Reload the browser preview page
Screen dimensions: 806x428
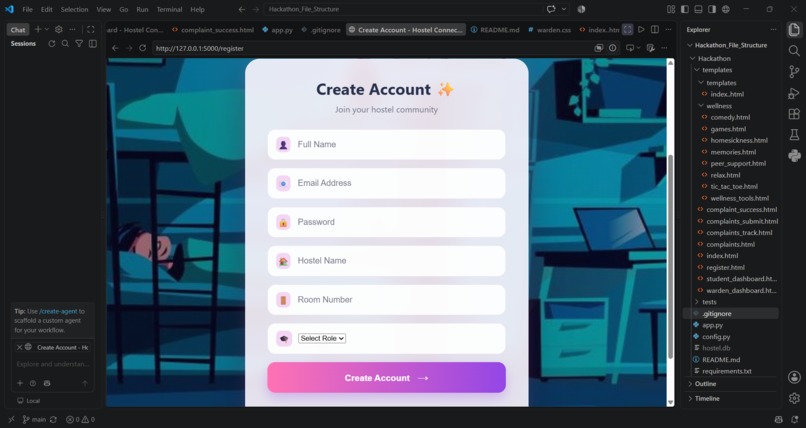pos(142,48)
